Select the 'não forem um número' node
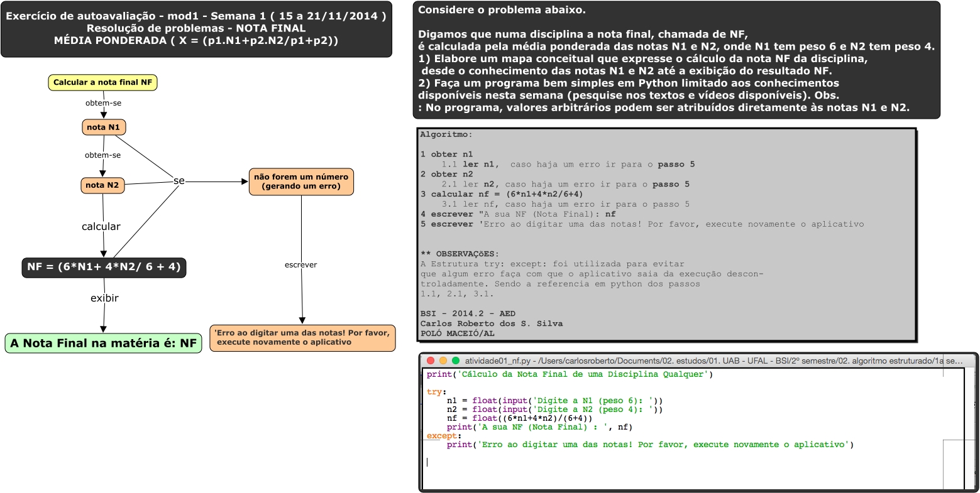The height and width of the screenshot is (493, 980). pos(301,181)
